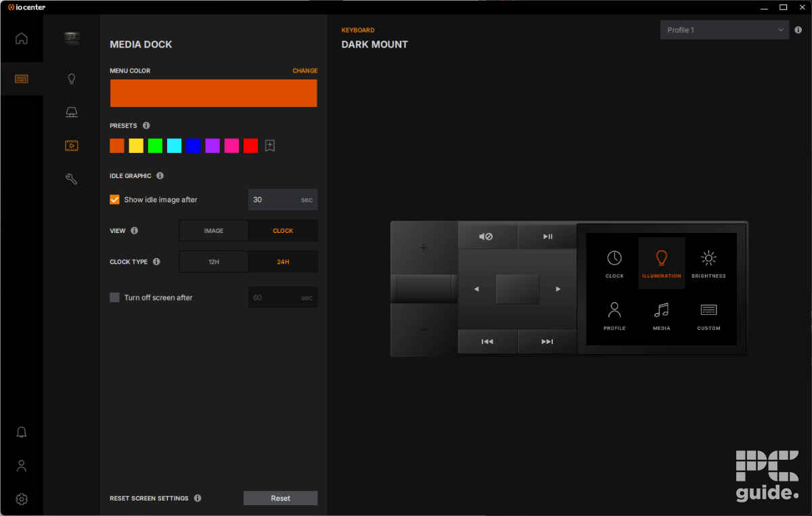Choose the green preset swatch

click(155, 146)
